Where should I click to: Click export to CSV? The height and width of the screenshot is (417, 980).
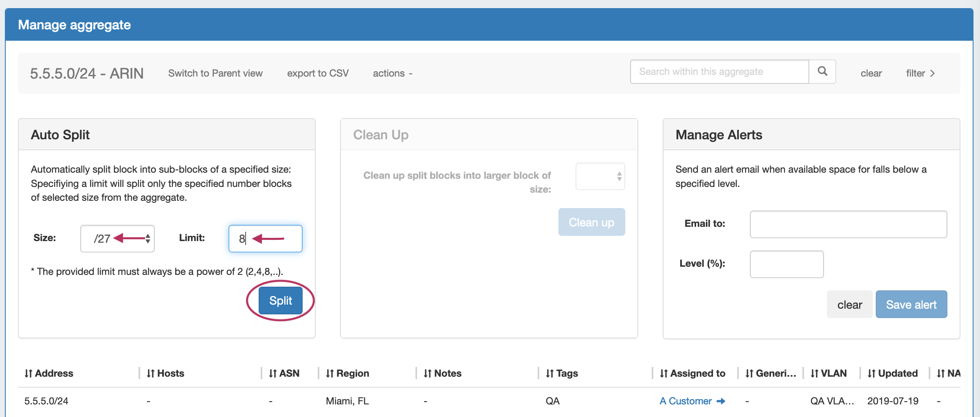pyautogui.click(x=318, y=73)
